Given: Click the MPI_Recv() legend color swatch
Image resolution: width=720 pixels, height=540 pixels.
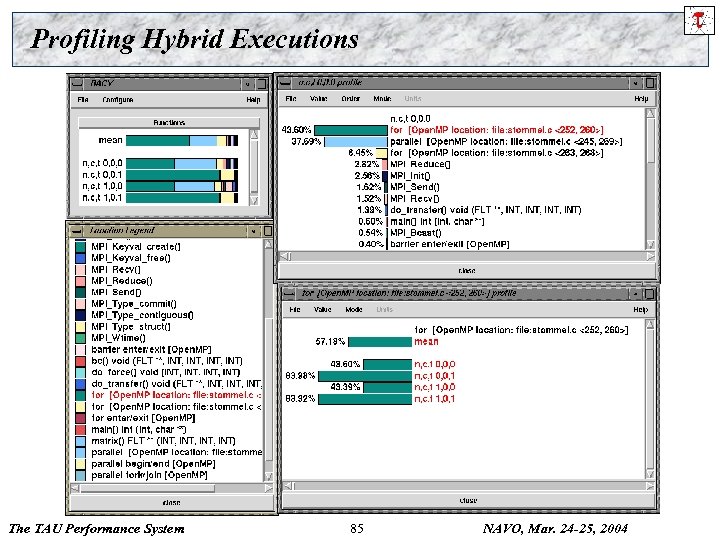Looking at the screenshot, I should point(80,270).
